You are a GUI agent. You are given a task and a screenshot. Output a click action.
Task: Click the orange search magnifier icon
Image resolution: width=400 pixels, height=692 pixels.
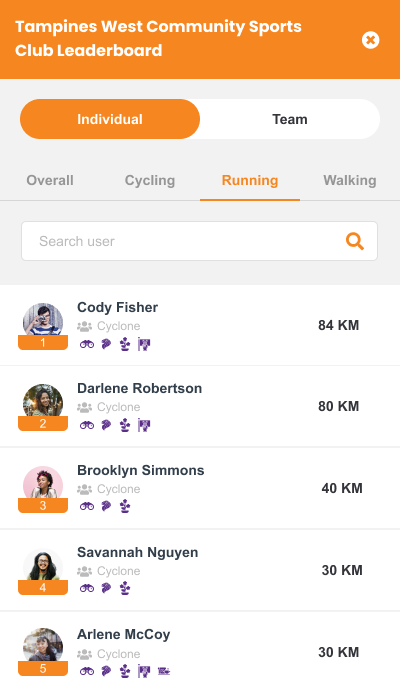click(355, 241)
